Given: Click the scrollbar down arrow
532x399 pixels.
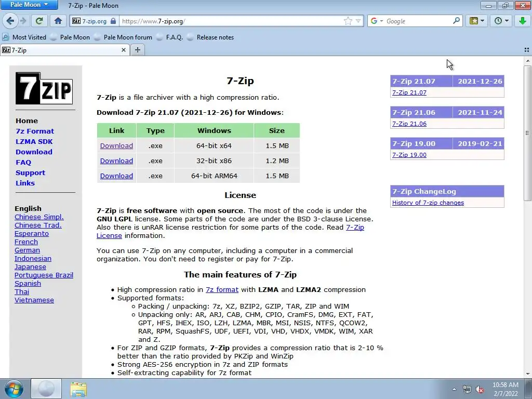Looking at the screenshot, I should tap(527, 374).
